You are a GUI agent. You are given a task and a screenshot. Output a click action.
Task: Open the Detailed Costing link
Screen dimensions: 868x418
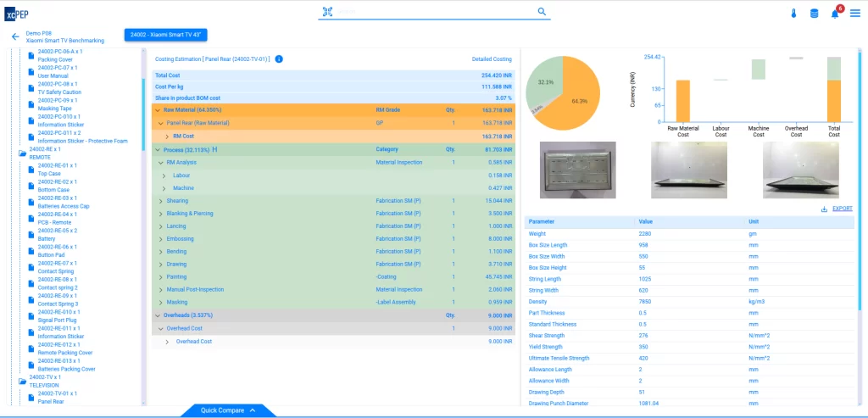492,59
